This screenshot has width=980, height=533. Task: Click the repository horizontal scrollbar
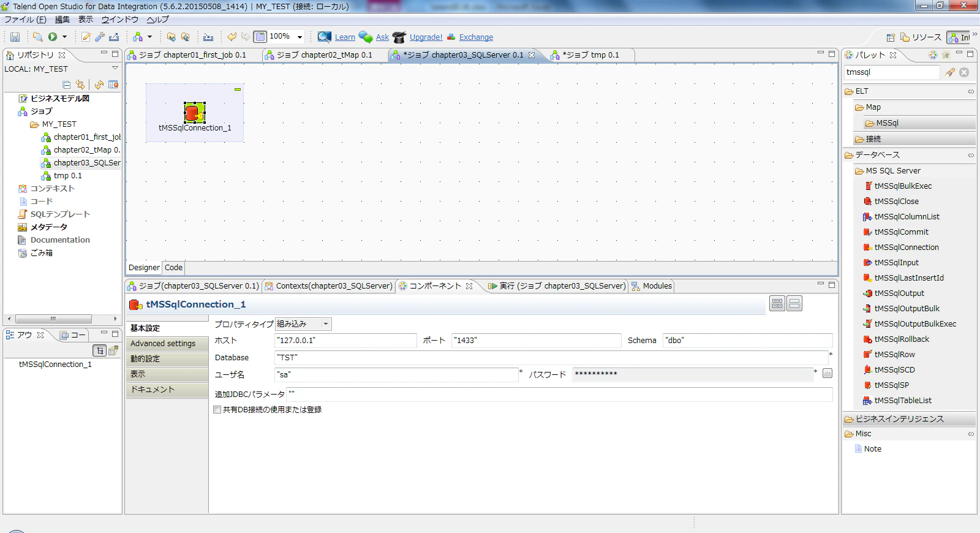coord(53,319)
